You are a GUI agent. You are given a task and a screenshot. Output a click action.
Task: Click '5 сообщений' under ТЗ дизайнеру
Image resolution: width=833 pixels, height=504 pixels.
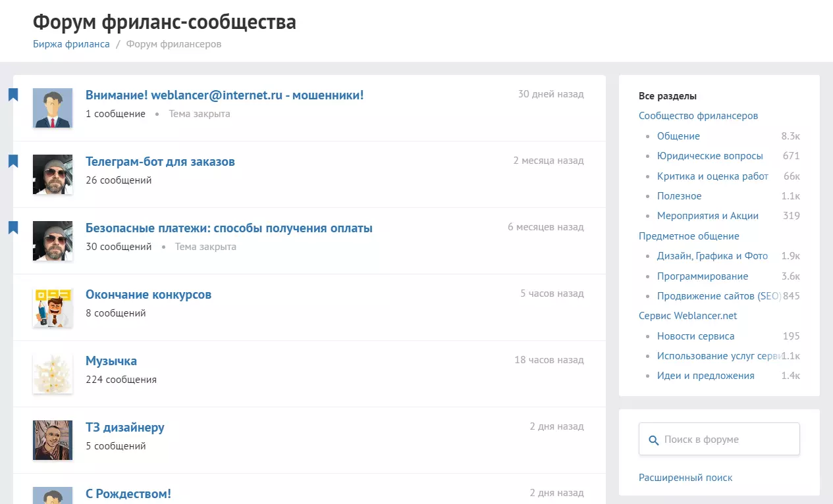[116, 446]
